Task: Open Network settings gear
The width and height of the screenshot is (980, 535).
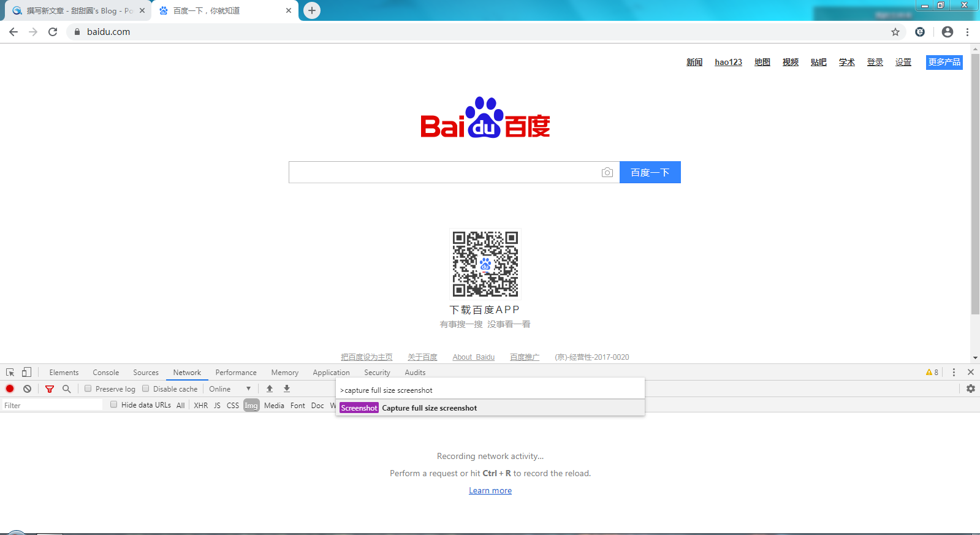Action: [x=971, y=389]
